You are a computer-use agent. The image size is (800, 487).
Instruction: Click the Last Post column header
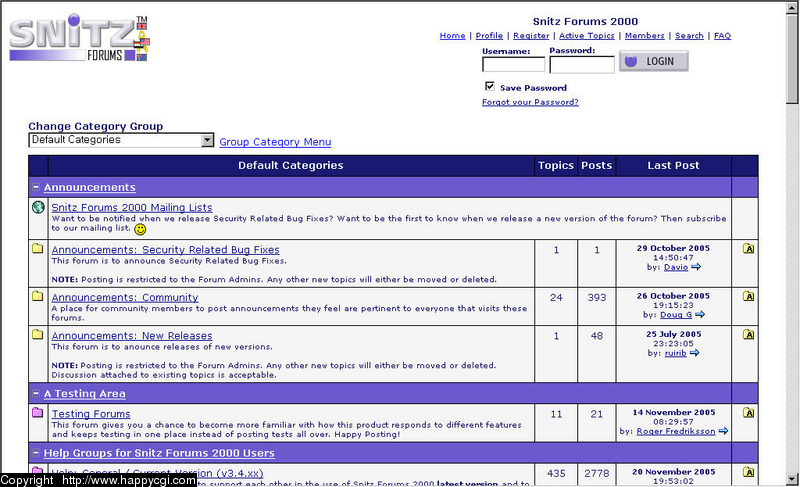click(x=673, y=166)
